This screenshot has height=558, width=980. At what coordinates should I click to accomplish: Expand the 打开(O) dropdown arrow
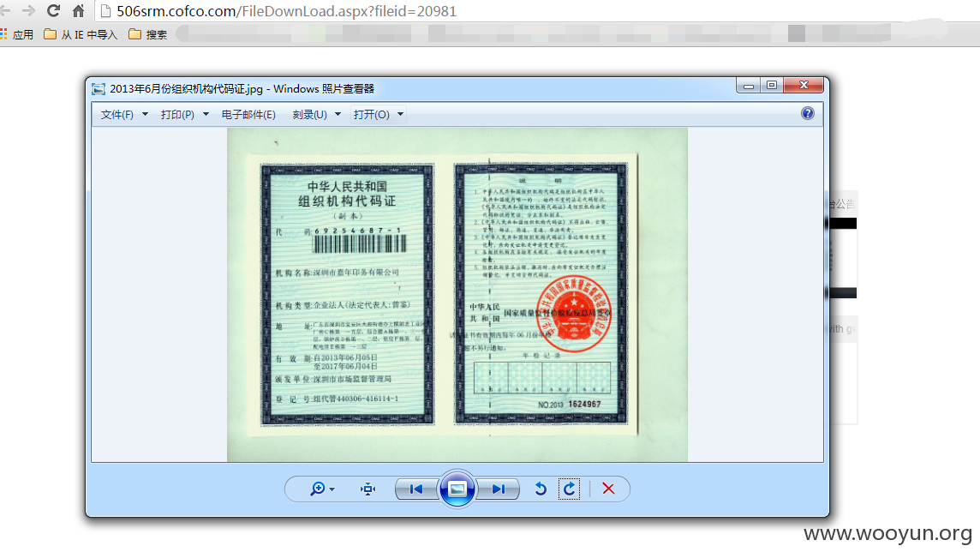pos(401,114)
